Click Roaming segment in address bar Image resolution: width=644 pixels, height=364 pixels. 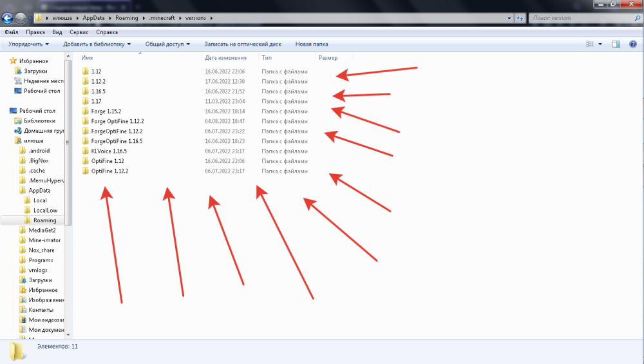point(126,18)
